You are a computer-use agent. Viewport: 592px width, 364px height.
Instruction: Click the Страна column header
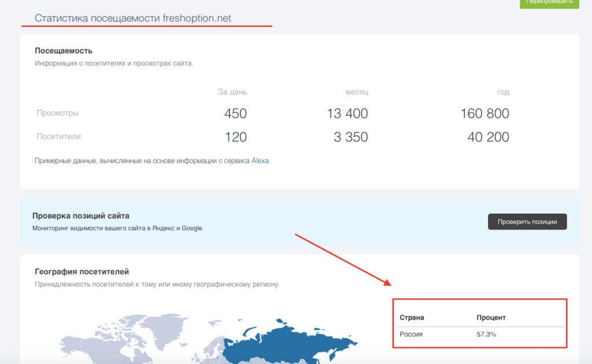(x=412, y=318)
